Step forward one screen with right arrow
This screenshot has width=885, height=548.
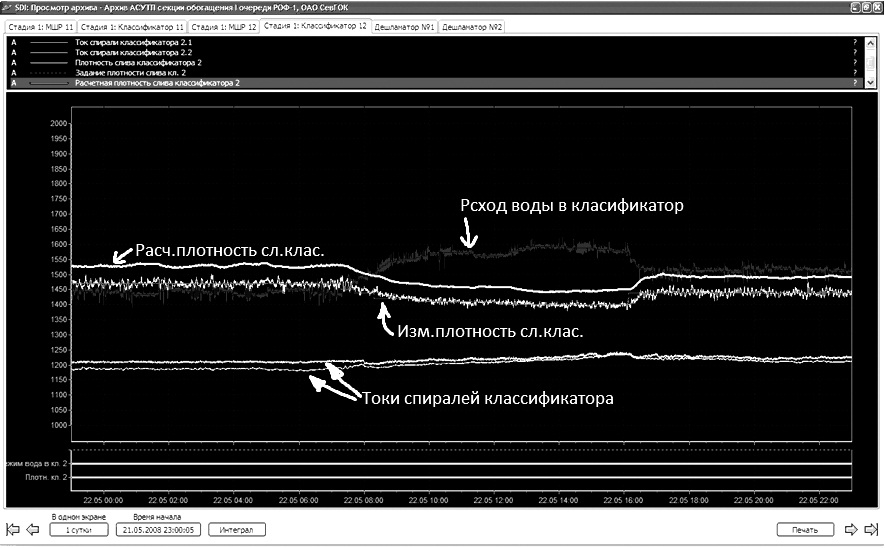851,529
